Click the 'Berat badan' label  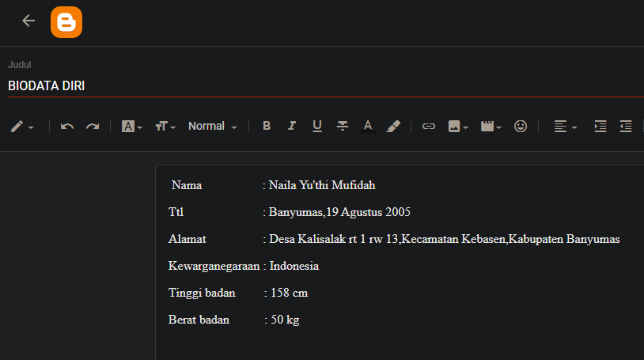199,320
